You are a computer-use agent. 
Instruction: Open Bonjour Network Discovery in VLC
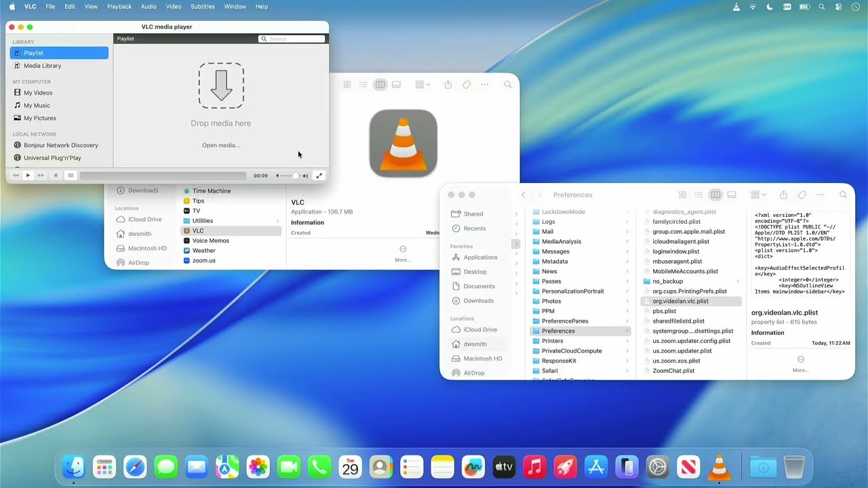[x=59, y=145]
